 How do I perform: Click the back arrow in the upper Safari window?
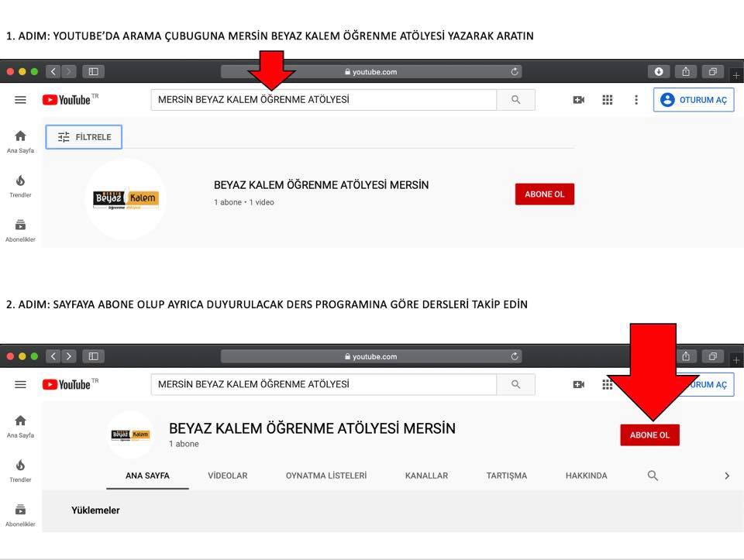[x=53, y=71]
